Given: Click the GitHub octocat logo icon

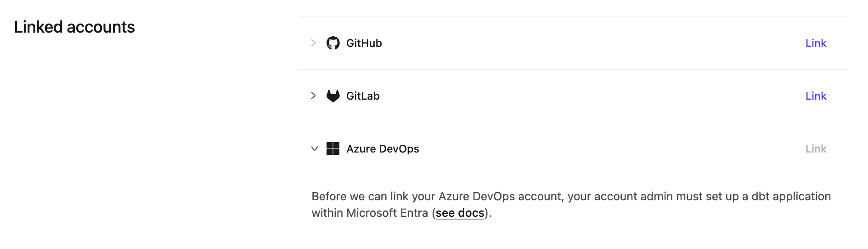Looking at the screenshot, I should [x=333, y=43].
